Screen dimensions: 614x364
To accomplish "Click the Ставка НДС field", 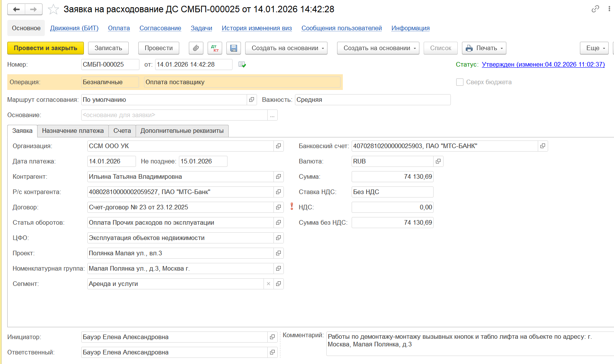I will click(393, 192).
